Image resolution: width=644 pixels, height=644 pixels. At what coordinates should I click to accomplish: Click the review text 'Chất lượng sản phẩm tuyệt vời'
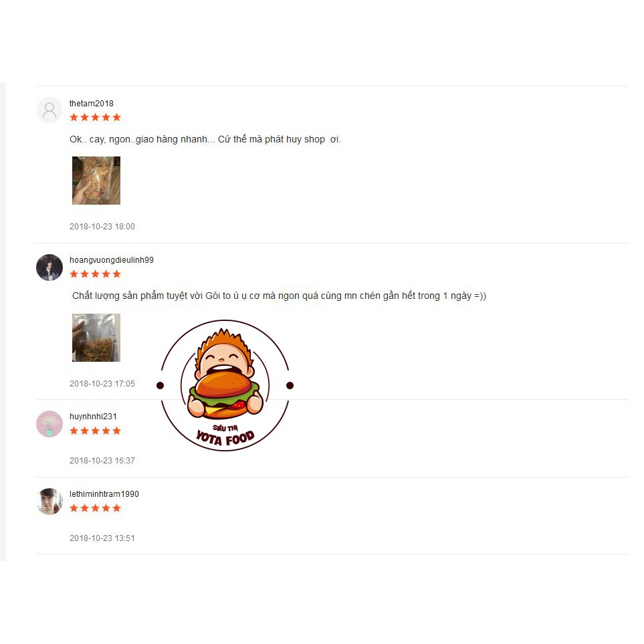279,296
